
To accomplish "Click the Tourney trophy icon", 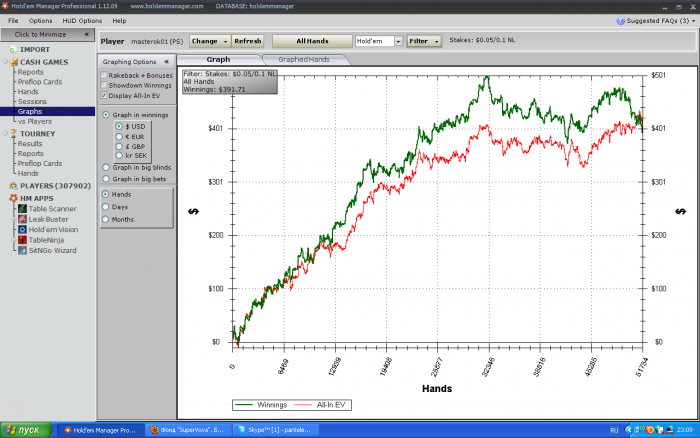I will pyautogui.click(x=13, y=133).
